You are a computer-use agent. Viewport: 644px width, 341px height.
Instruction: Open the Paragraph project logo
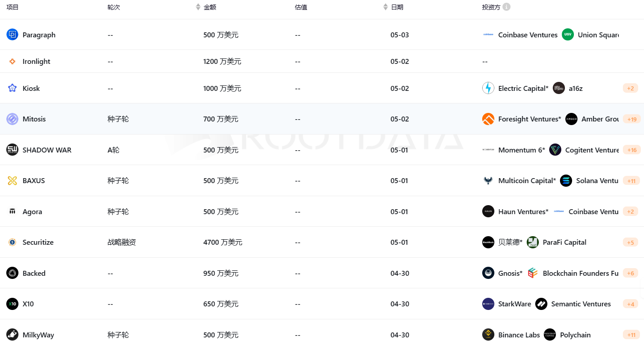point(12,35)
